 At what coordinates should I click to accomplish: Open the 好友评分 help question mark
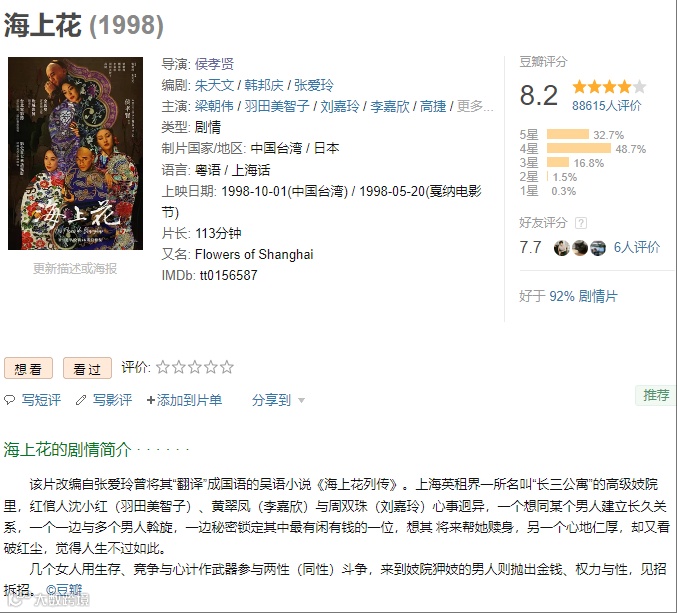click(581, 223)
